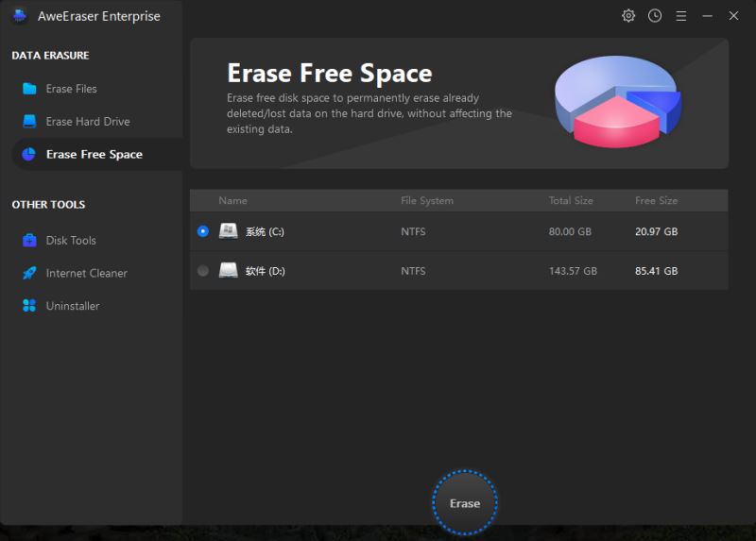Open erase history clock icon

[654, 16]
